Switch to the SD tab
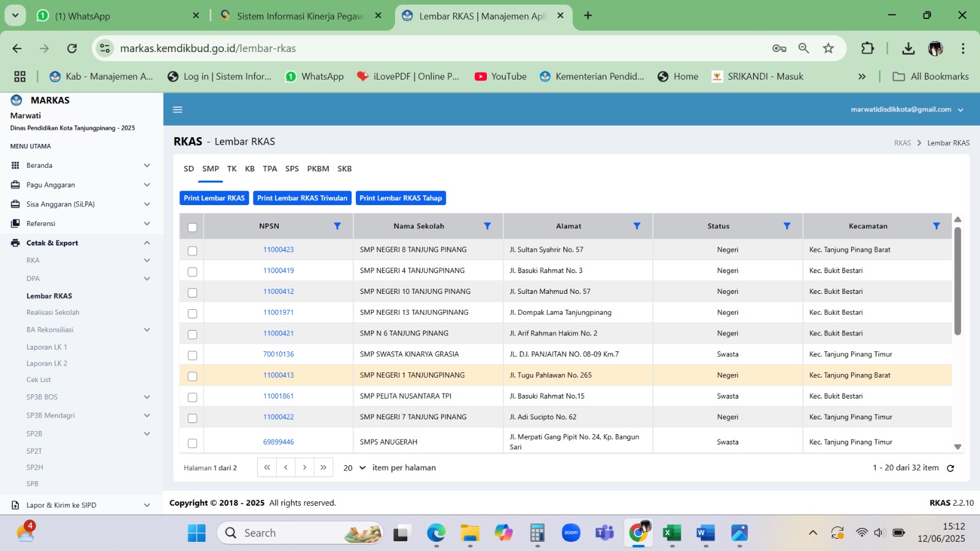 point(189,169)
